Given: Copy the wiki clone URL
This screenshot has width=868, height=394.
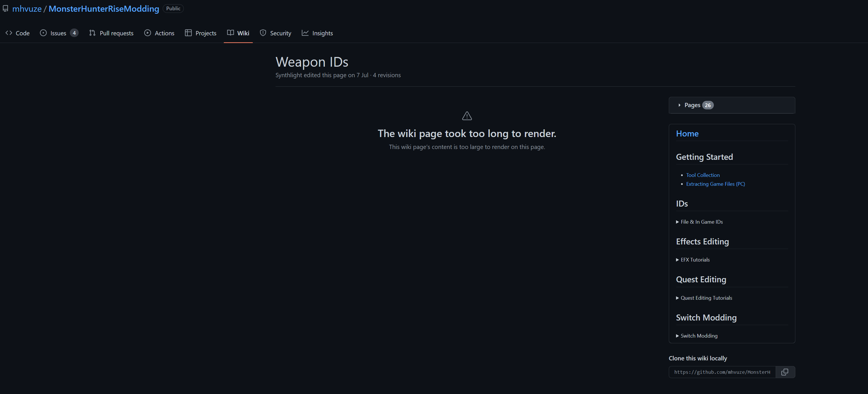Looking at the screenshot, I should [785, 372].
